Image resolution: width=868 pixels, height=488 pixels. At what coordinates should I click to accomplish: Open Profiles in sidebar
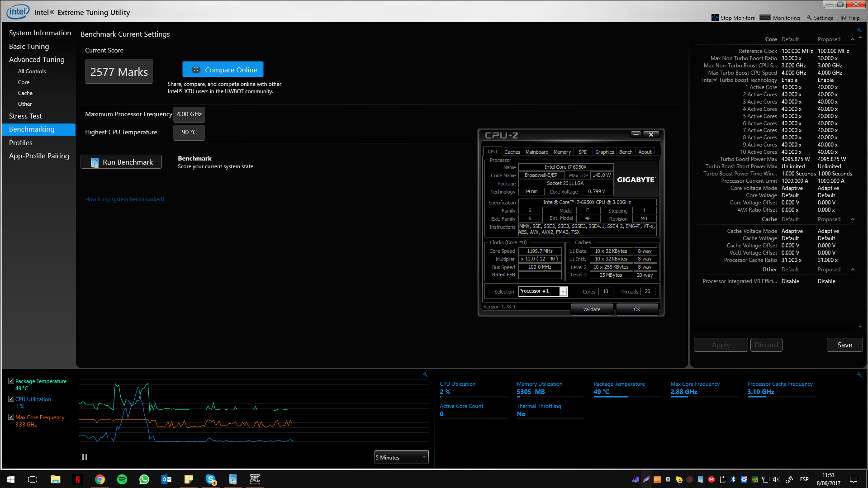pyautogui.click(x=21, y=143)
